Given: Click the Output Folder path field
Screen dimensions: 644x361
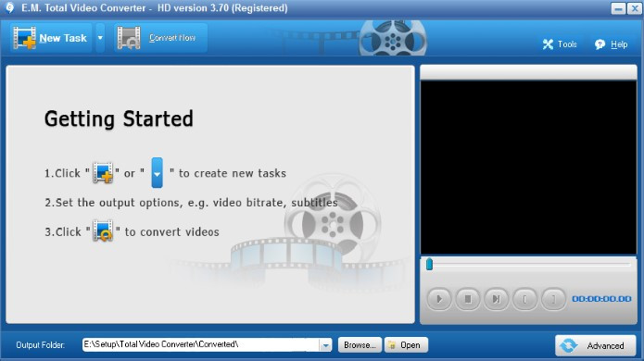Looking at the screenshot, I should [x=201, y=344].
